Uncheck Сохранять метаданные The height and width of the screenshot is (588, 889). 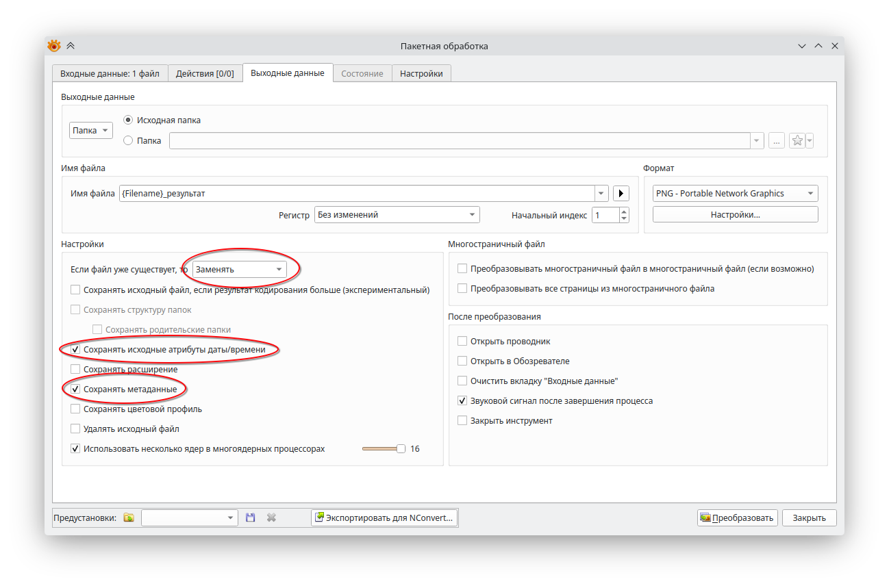(75, 389)
